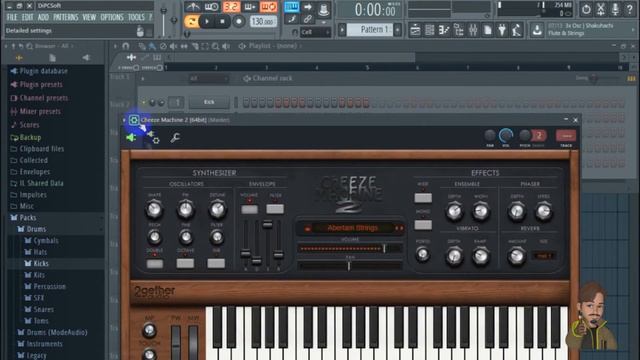
Task: Open the TOOLS menu
Action: pos(136,17)
